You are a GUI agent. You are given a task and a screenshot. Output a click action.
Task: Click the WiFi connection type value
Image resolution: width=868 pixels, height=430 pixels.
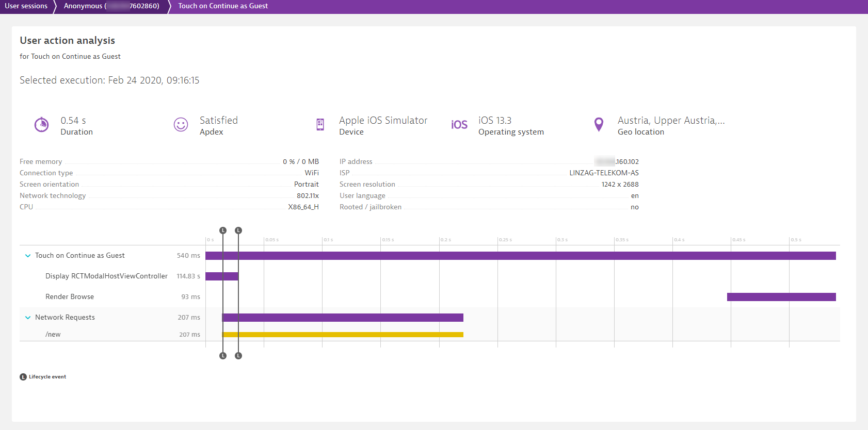(312, 173)
